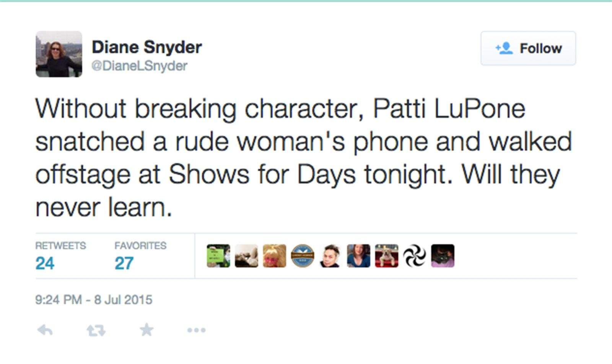This screenshot has width=612, height=364.
Task: Click the green sign avatar thumbnail
Action: [218, 256]
